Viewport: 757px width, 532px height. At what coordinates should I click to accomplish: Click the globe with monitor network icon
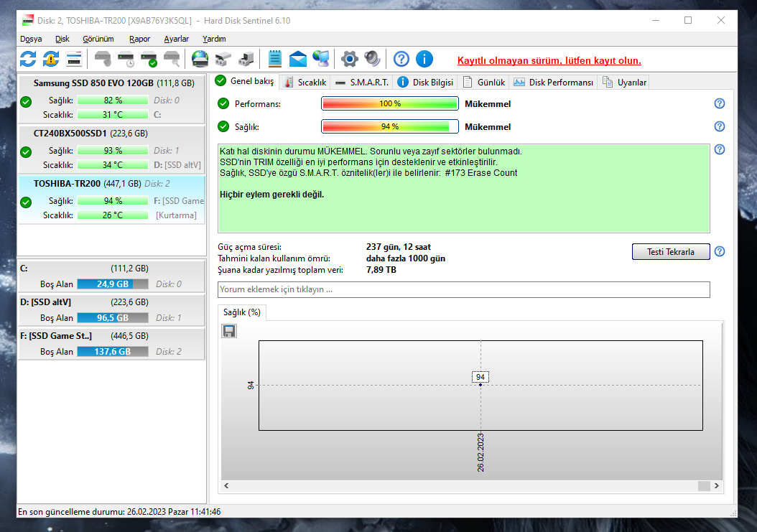321,60
